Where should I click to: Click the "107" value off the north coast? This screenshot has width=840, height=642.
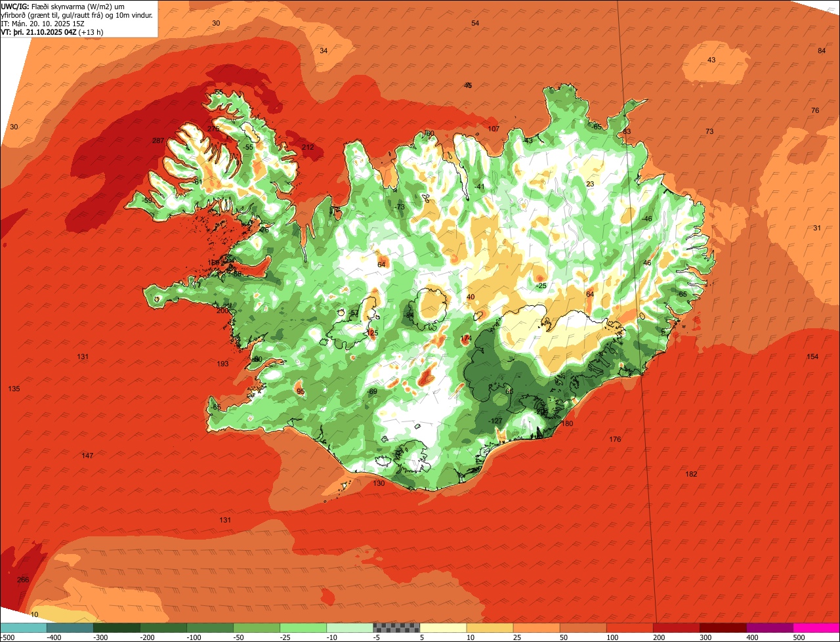pyautogui.click(x=494, y=129)
